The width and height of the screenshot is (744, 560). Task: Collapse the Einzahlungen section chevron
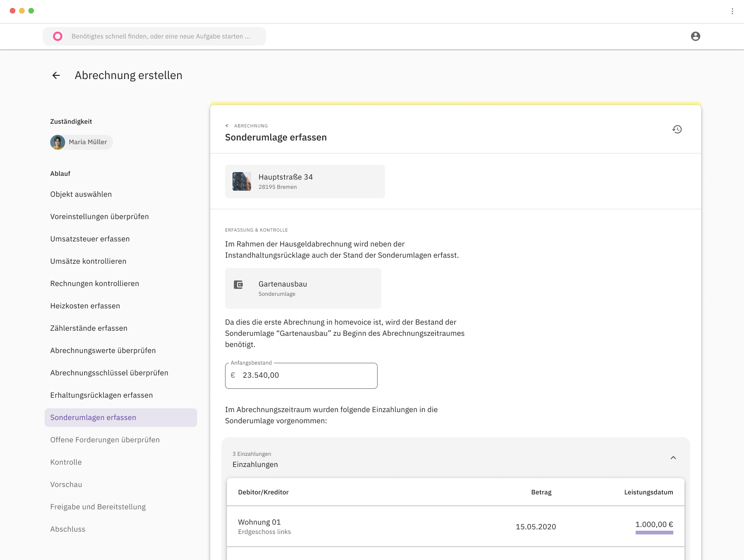click(x=673, y=458)
